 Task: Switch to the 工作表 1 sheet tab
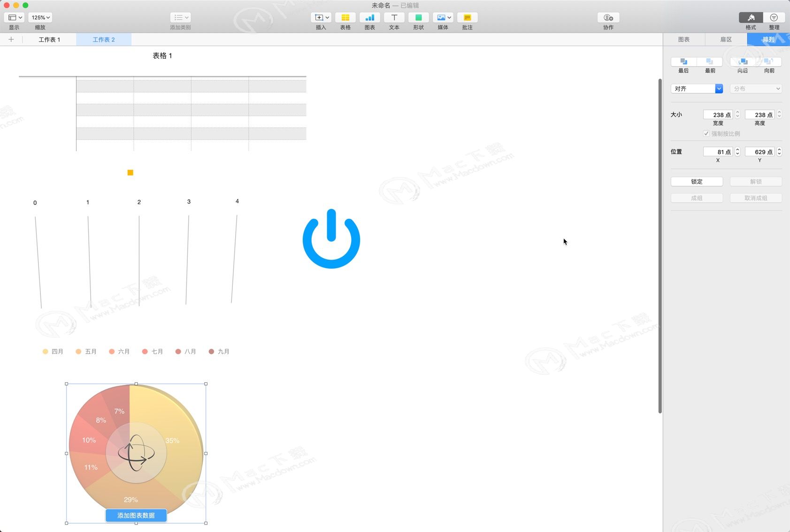[x=49, y=40]
